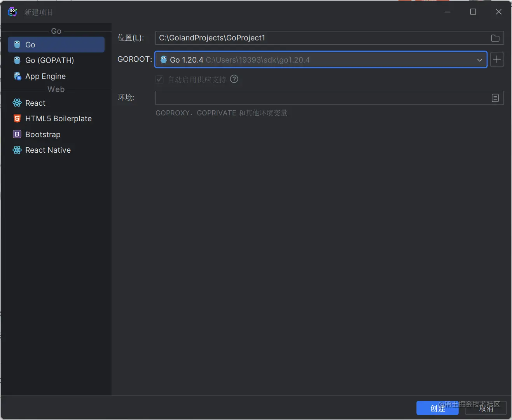Click the Go gopher icon in sidebar
The width and height of the screenshot is (512, 420).
click(x=17, y=44)
